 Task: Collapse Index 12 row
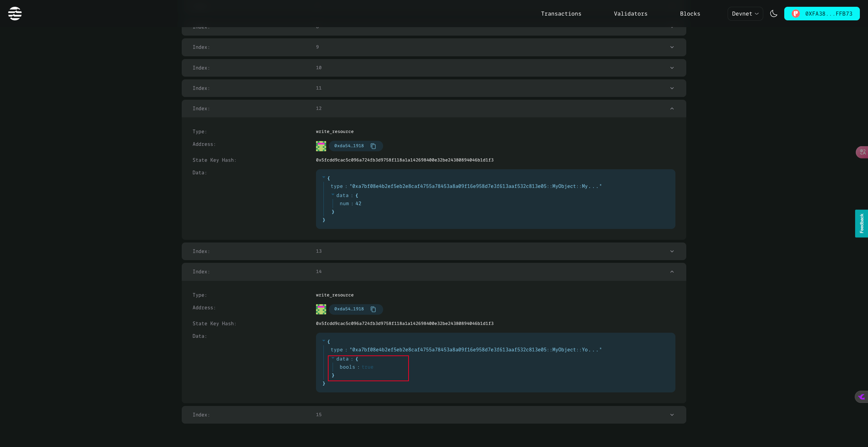(x=434, y=109)
